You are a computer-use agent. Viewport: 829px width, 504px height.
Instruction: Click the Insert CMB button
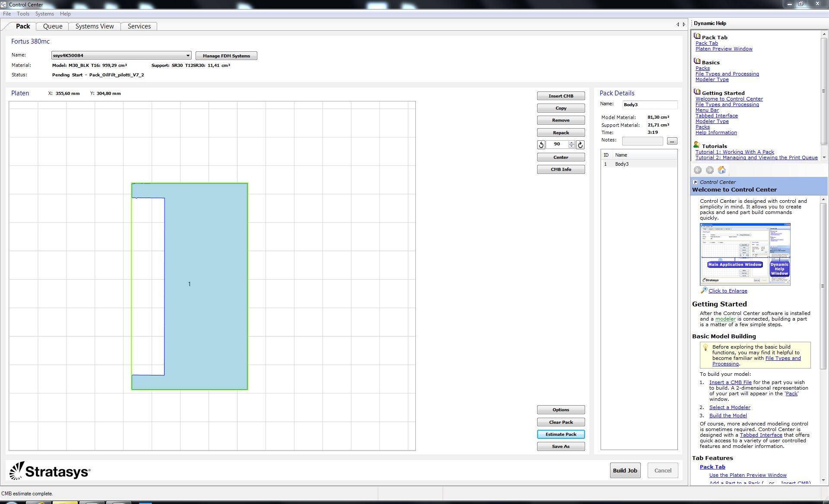[x=561, y=96]
